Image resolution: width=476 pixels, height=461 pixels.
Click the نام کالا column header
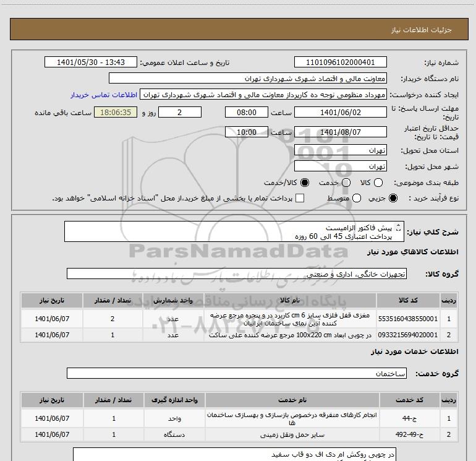coord(290,300)
